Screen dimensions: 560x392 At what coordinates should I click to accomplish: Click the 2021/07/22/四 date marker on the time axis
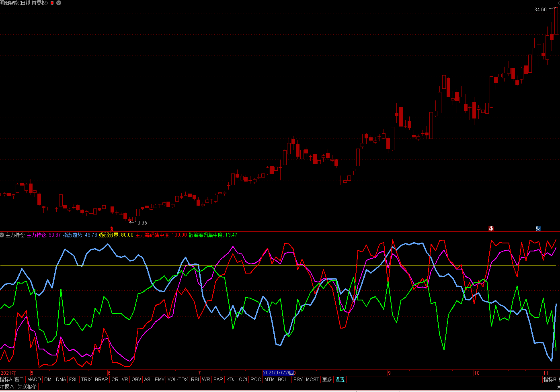(279, 373)
